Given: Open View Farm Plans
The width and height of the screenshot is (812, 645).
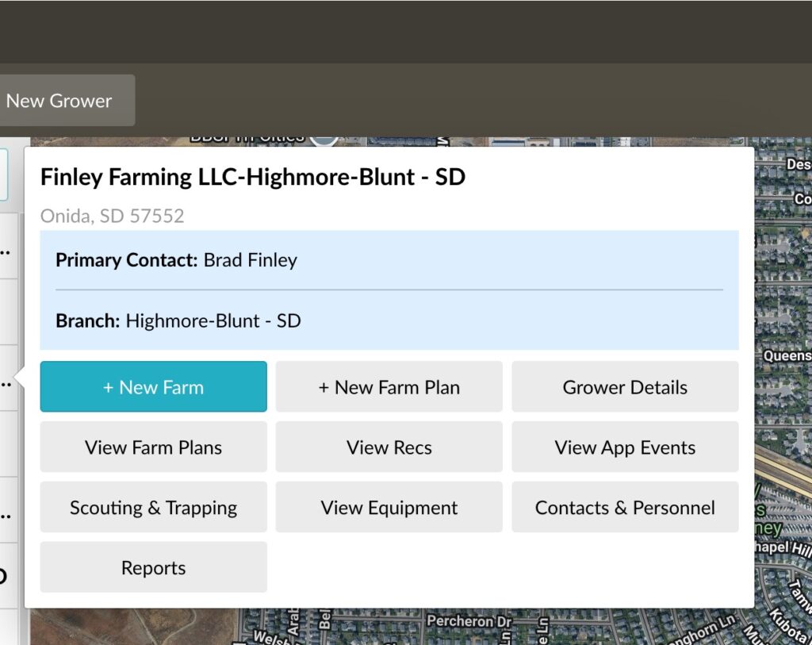Looking at the screenshot, I should tap(153, 447).
